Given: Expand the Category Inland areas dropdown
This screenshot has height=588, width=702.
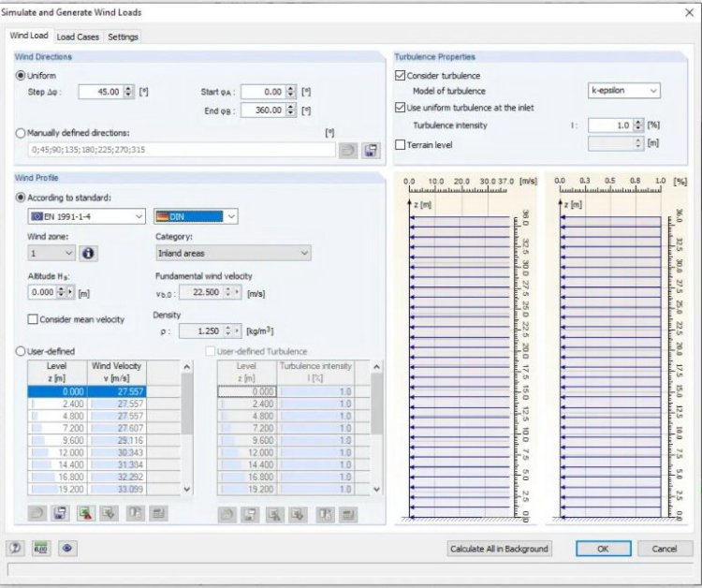Looking at the screenshot, I should tap(232, 253).
